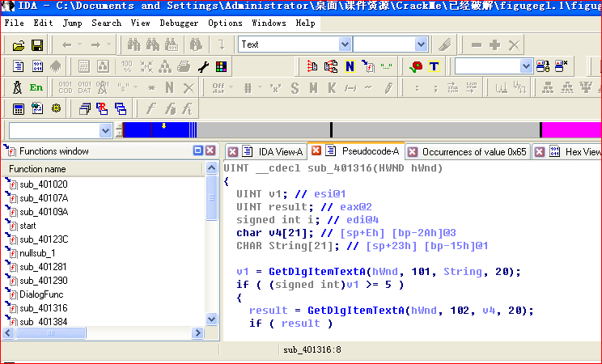
Task: Close the IDA View-A tab
Action: pyautogui.click(x=233, y=152)
